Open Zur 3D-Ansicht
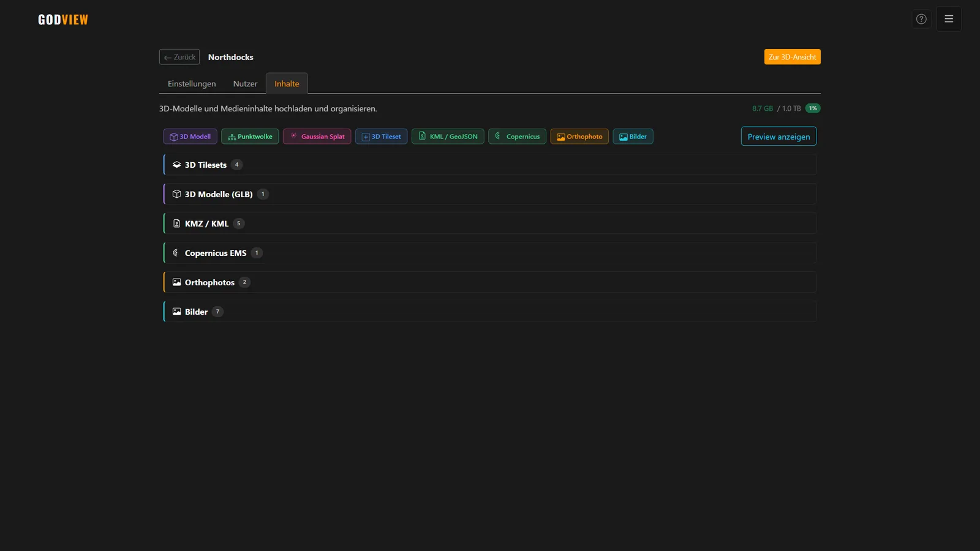Viewport: 980px width, 551px height. pos(792,57)
